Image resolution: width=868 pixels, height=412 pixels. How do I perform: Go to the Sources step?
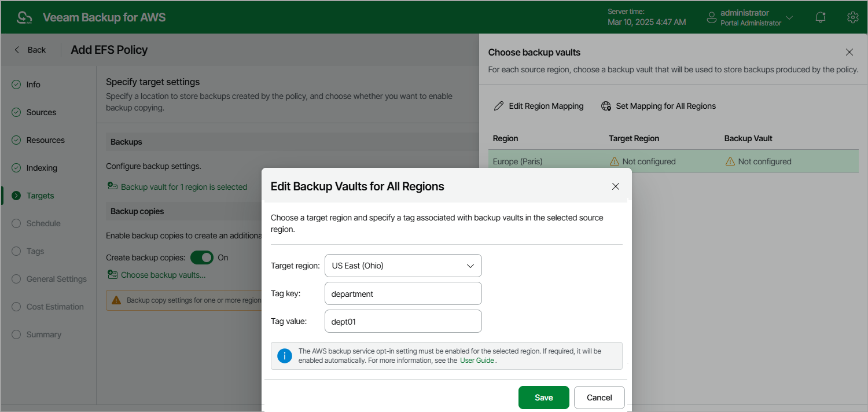(41, 112)
